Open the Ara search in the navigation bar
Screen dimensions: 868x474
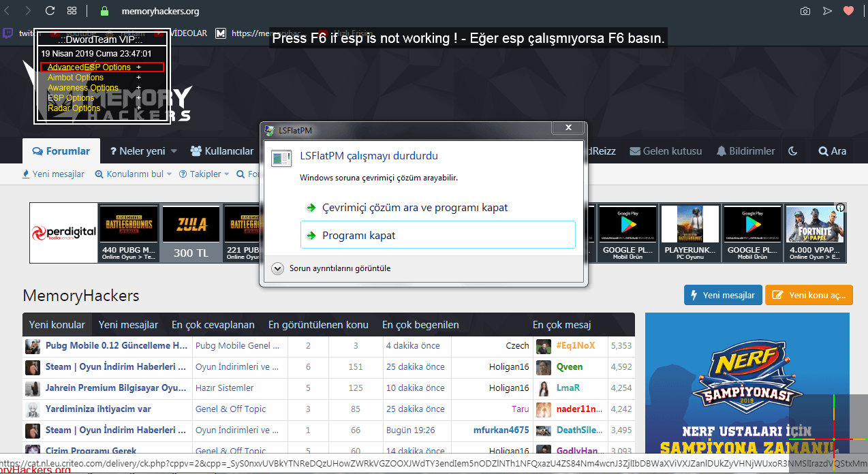click(x=832, y=151)
